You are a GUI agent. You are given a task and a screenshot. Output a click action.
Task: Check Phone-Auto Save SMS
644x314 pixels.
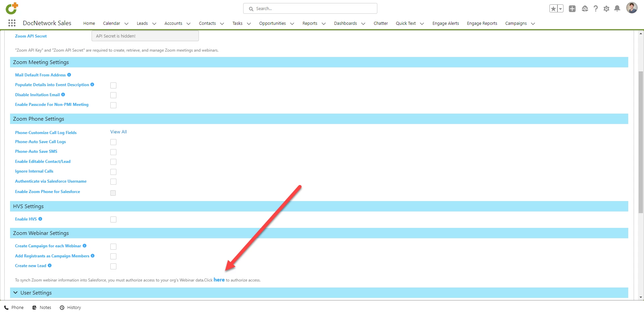pos(113,152)
